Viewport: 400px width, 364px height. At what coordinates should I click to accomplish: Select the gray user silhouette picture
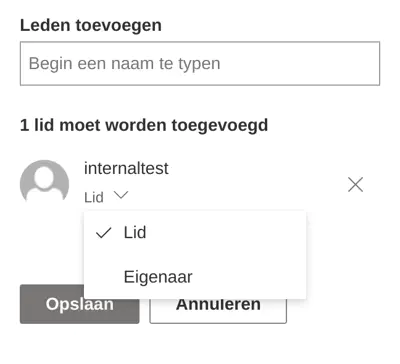point(44,181)
